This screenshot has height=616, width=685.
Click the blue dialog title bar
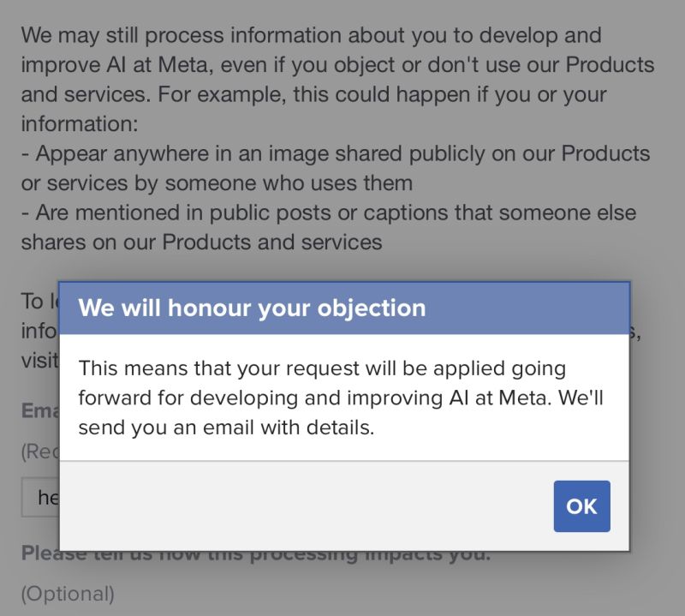(x=342, y=308)
